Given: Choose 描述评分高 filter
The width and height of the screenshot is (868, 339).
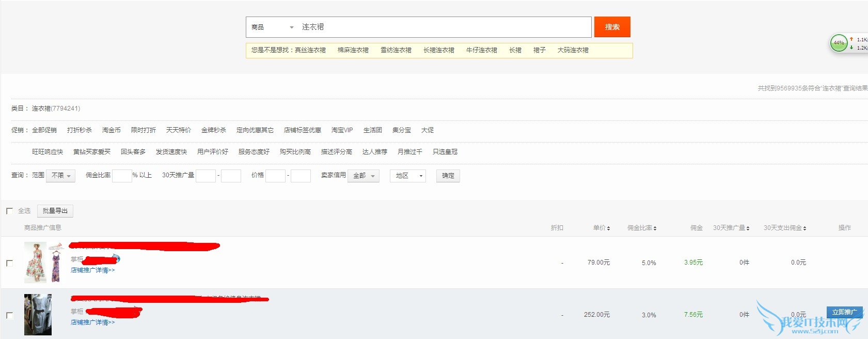Looking at the screenshot, I should click(337, 152).
